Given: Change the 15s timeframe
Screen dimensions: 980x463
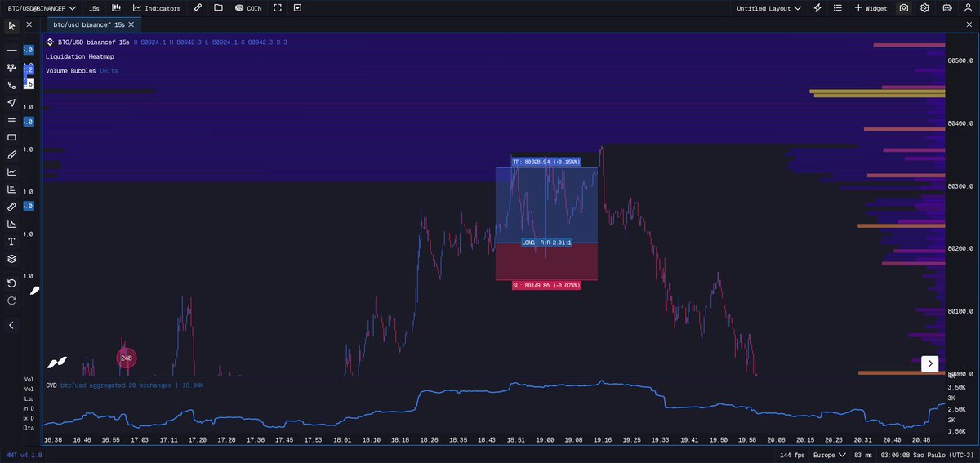Looking at the screenshot, I should 94,8.
